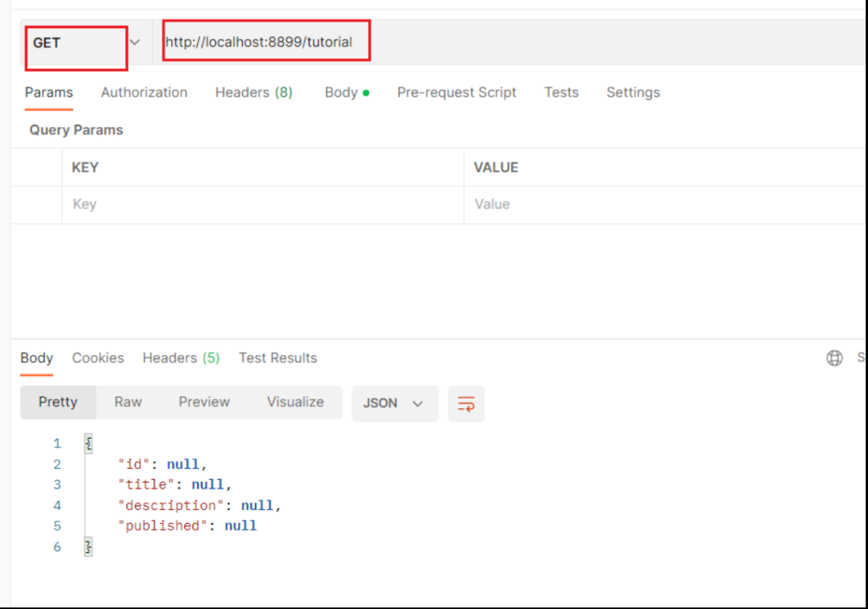Switch to the Body request tab

point(341,92)
